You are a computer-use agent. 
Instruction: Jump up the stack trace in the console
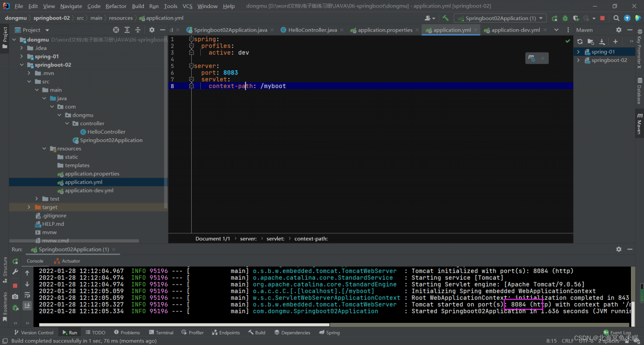27,273
